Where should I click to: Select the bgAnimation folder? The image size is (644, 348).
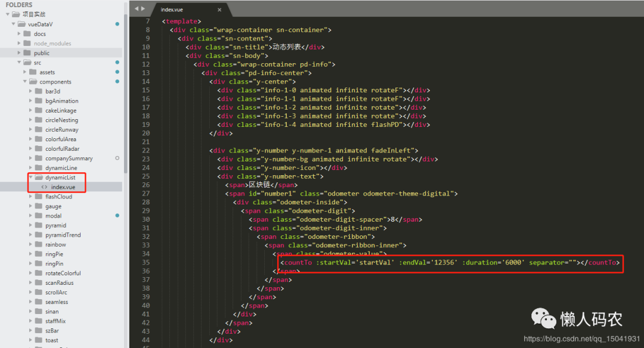click(x=61, y=101)
